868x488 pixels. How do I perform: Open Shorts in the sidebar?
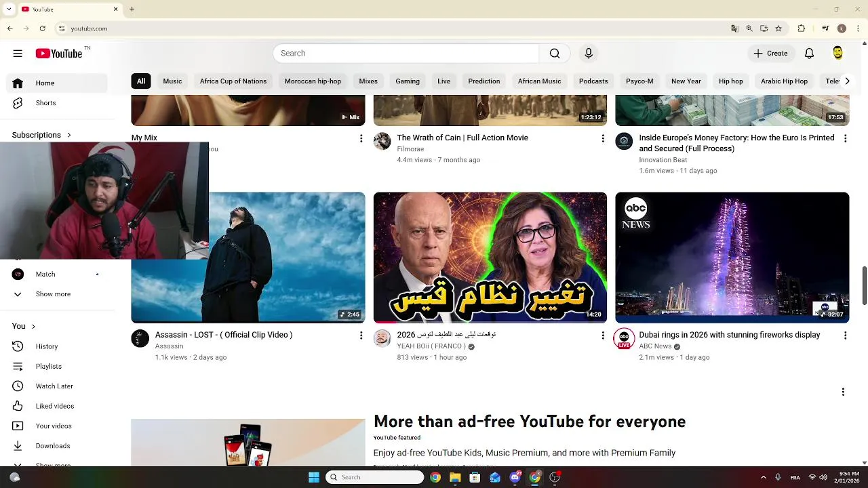(x=57, y=103)
